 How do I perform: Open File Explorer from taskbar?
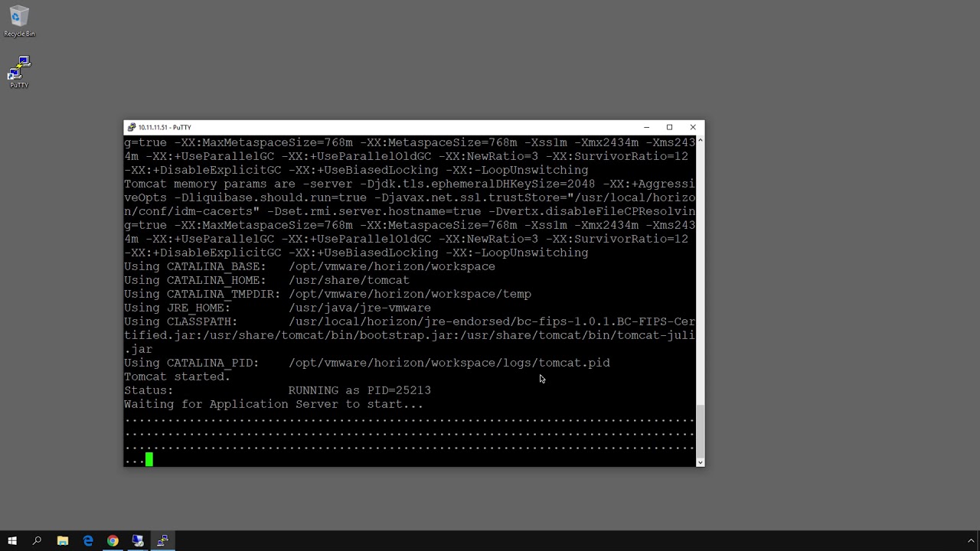(63, 541)
